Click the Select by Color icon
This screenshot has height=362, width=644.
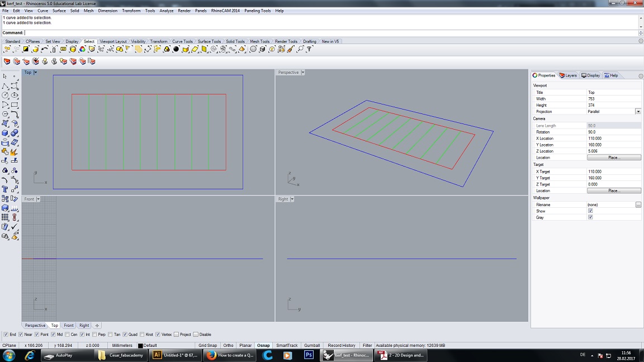click(x=82, y=49)
